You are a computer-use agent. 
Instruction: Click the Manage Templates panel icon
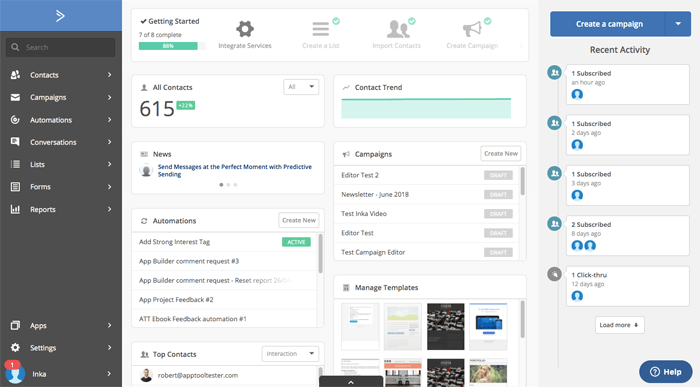[x=346, y=287]
